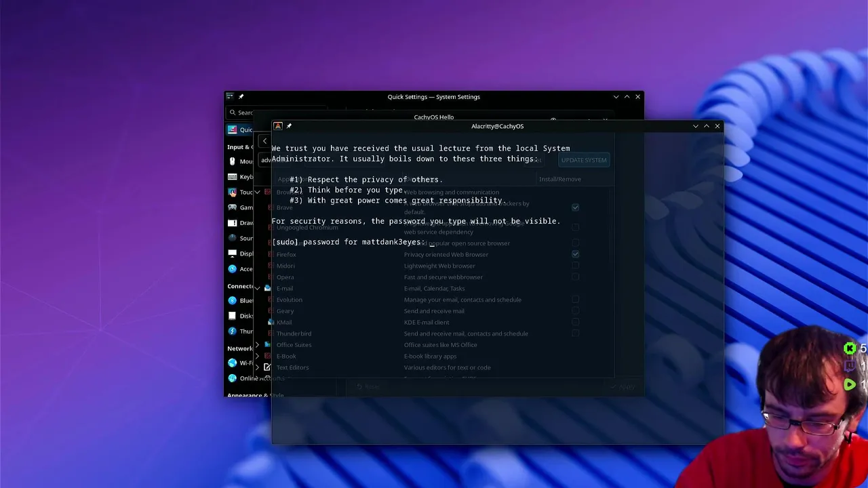This screenshot has width=868, height=488.
Task: Select Opera row in CachyOS Hello list
Action: pyautogui.click(x=434, y=277)
